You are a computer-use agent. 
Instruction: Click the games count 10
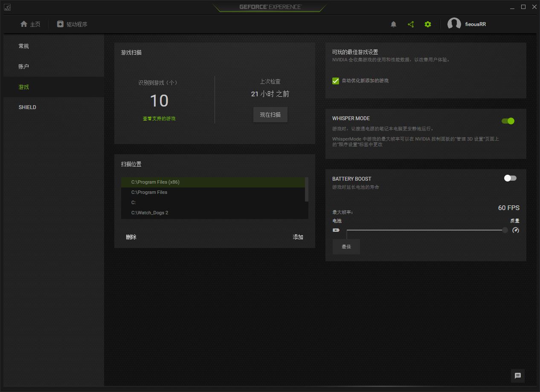point(159,101)
